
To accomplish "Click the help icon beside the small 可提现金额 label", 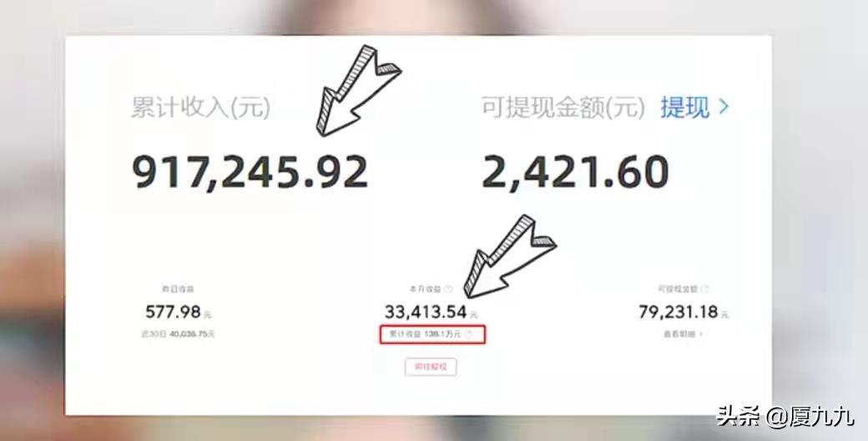I will click(x=704, y=289).
